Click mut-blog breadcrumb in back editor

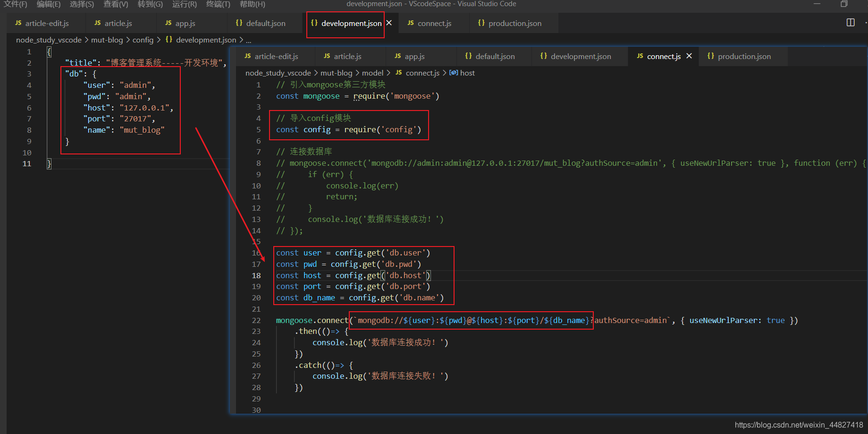click(x=107, y=40)
